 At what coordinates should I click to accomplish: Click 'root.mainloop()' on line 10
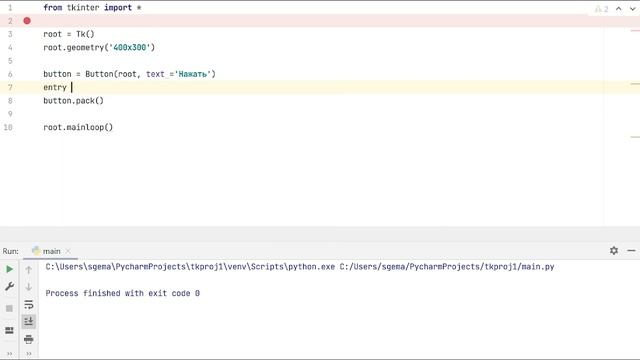click(78, 127)
